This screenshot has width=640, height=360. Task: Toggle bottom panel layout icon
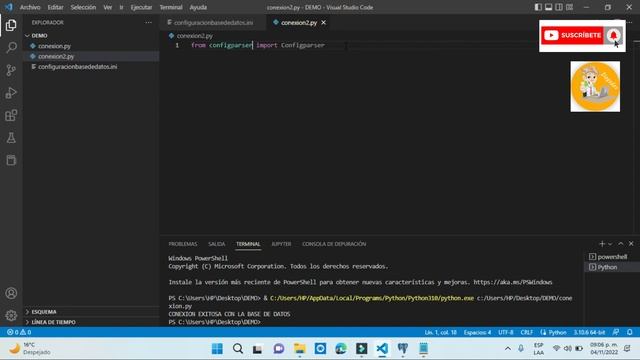pos(549,7)
